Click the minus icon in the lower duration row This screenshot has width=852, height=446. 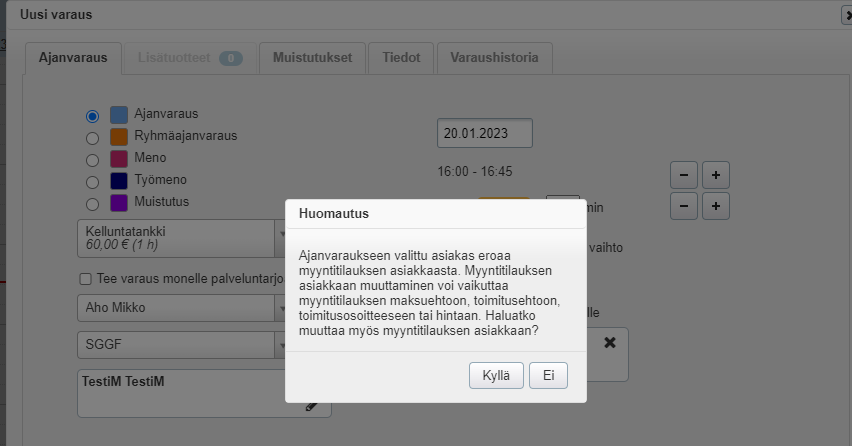tap(684, 206)
